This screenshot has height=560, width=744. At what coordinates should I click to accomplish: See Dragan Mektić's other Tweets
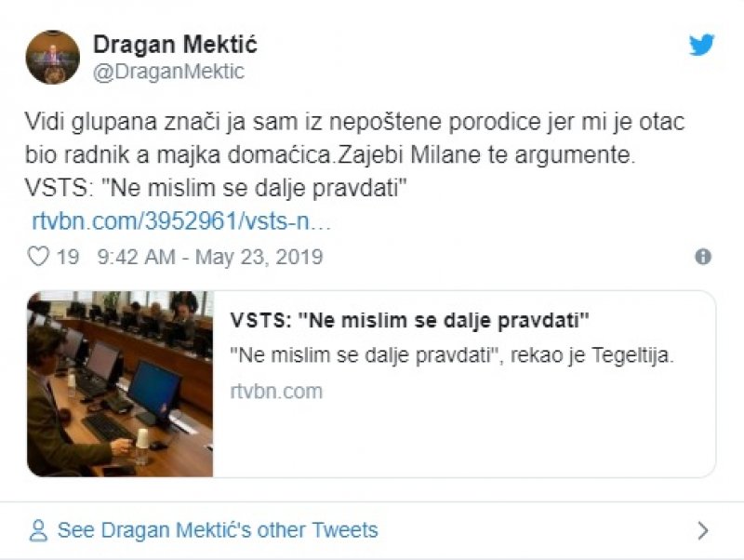point(218,531)
